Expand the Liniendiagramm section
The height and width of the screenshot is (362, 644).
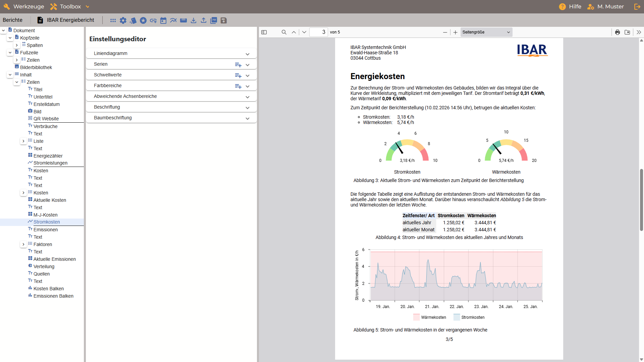coord(247,54)
